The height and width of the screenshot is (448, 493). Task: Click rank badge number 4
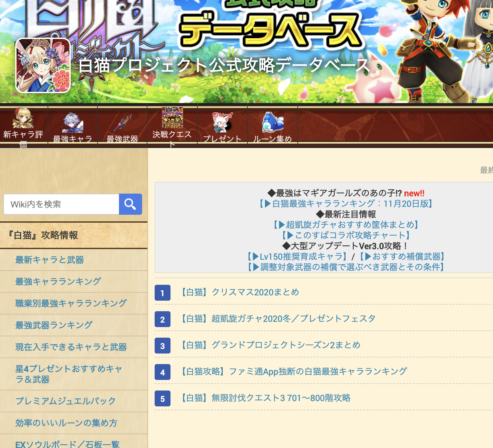coord(163,372)
